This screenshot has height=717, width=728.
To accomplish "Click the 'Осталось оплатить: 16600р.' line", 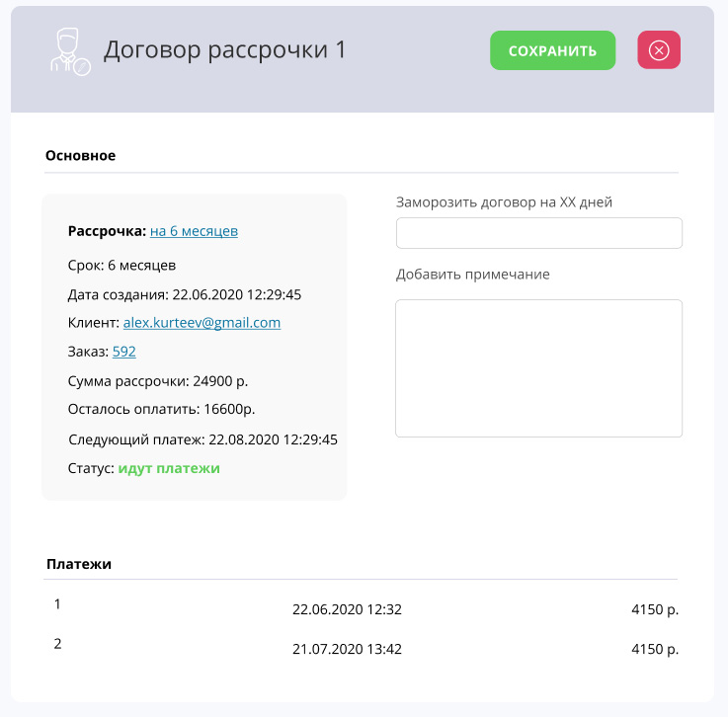I will click(x=162, y=409).
